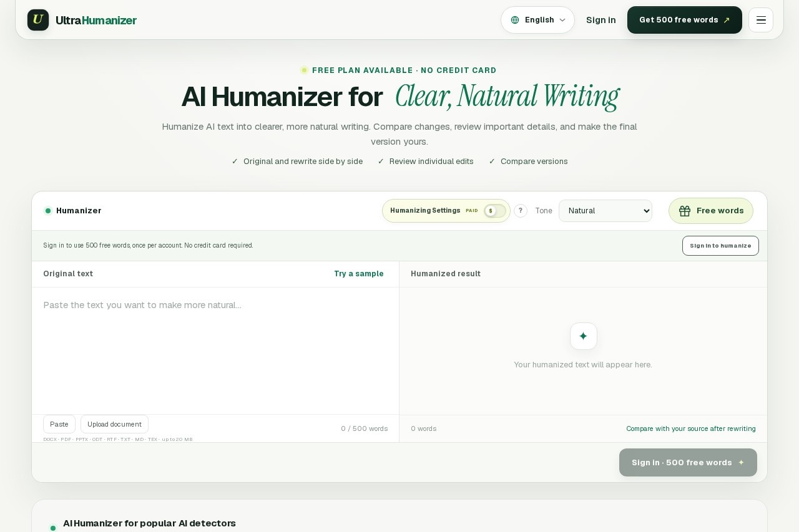The image size is (799, 532).
Task: Click into the Original text input area
Action: pos(215,351)
